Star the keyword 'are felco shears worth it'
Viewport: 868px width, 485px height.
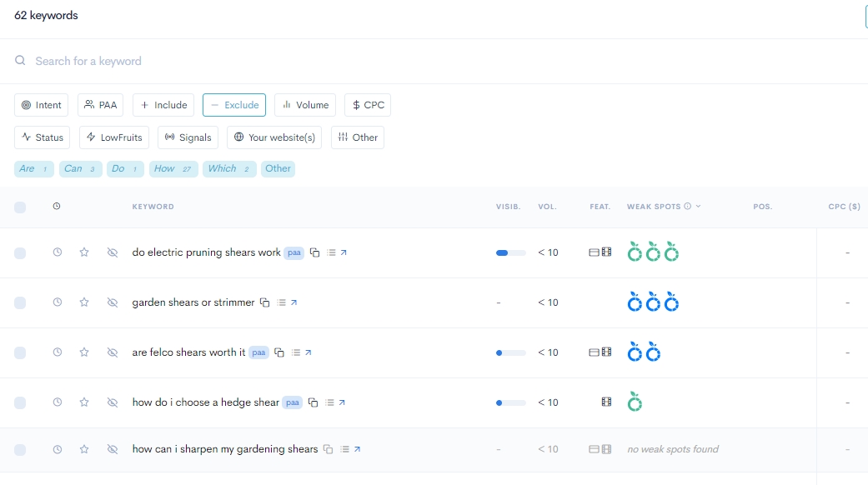pos(84,352)
